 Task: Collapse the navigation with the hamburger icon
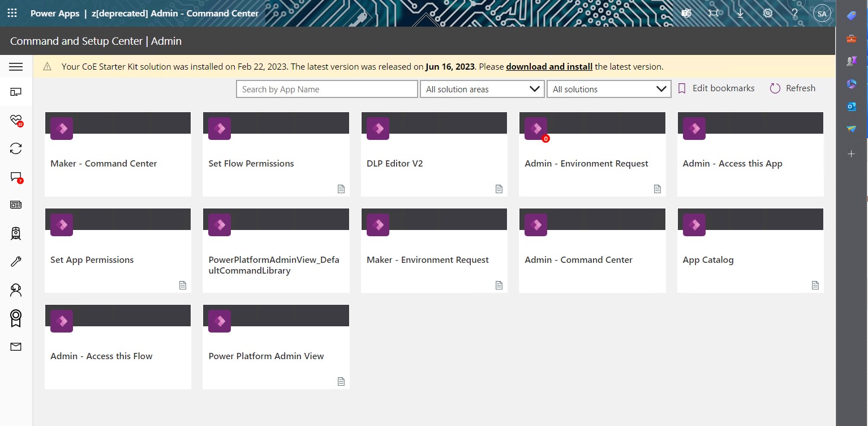(16, 66)
